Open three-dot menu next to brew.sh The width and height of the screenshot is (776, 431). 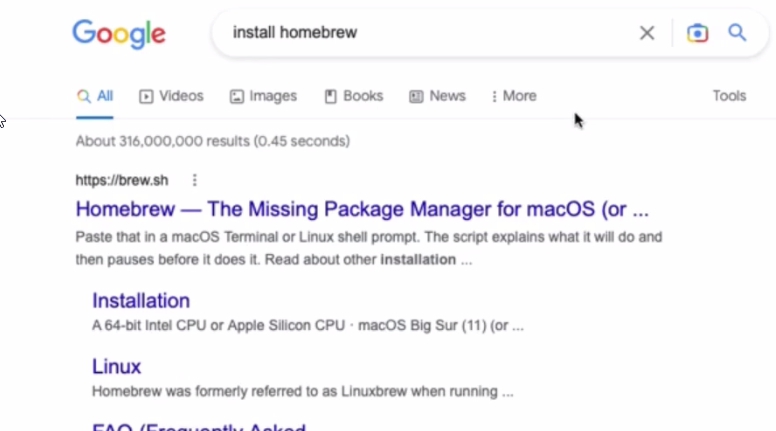pos(194,180)
